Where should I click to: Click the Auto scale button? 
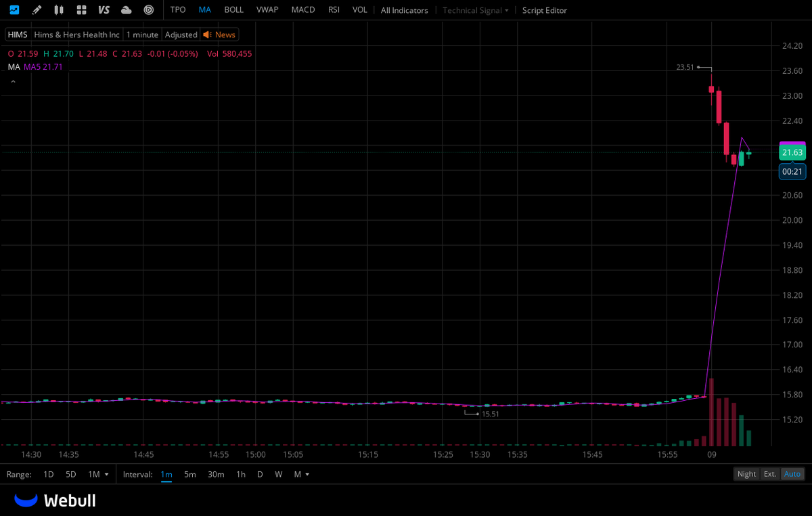pyautogui.click(x=792, y=474)
